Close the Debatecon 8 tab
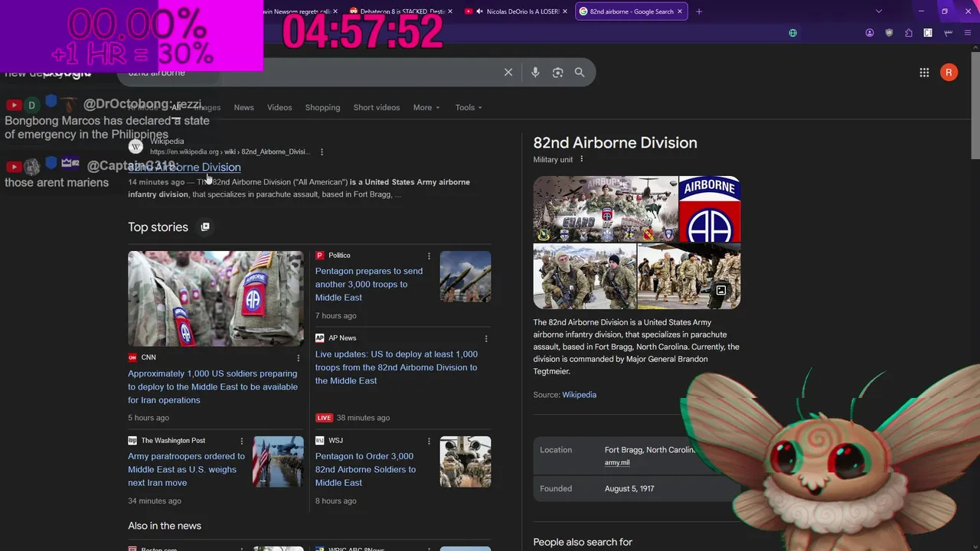The width and height of the screenshot is (980, 551). (449, 11)
